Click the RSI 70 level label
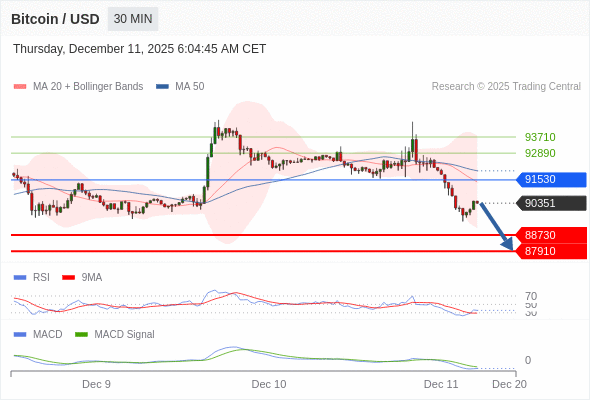 pos(531,296)
